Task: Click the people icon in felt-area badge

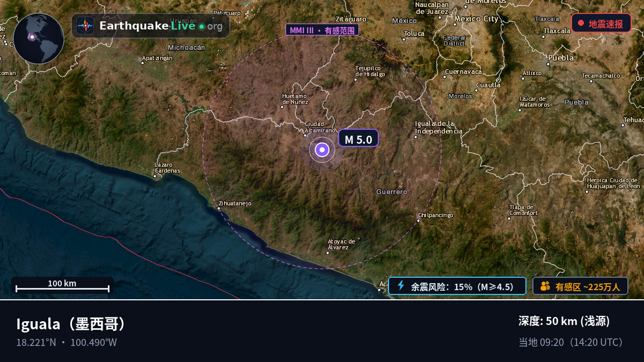Action: 545,286
